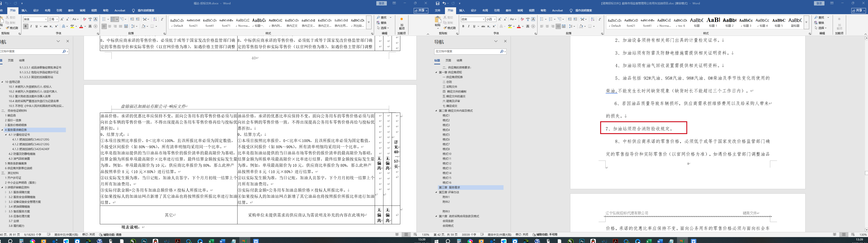Toggle underline in right Word window
The height and width of the screenshot is (243, 868).
click(x=474, y=26)
